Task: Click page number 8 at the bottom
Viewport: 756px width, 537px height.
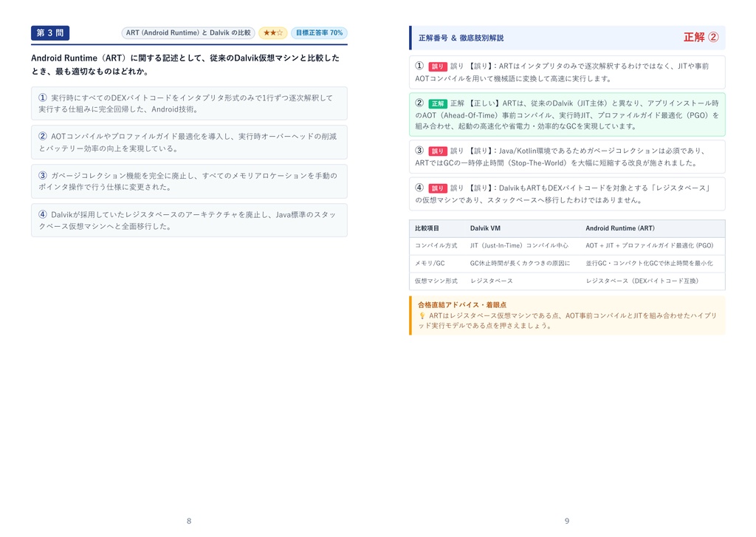Action: coord(189,521)
